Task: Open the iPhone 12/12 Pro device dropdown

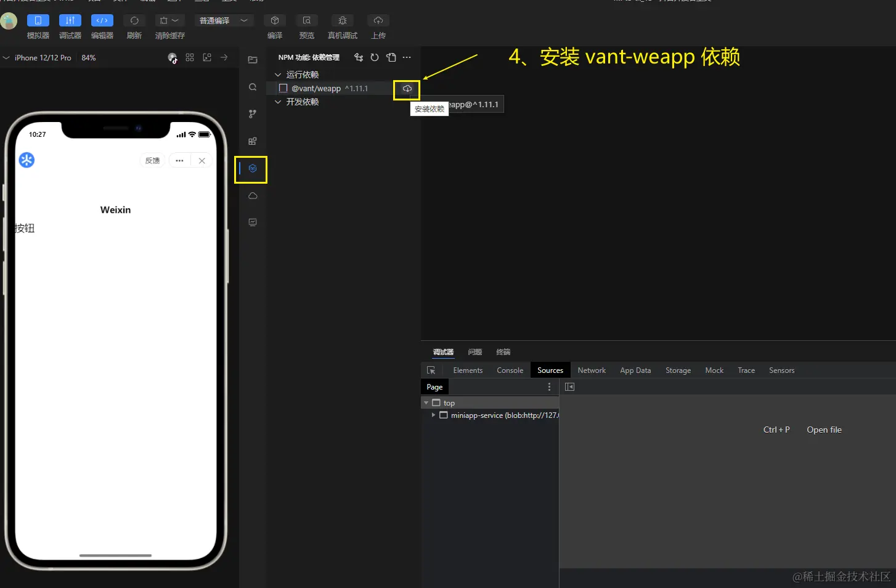Action: (37, 57)
